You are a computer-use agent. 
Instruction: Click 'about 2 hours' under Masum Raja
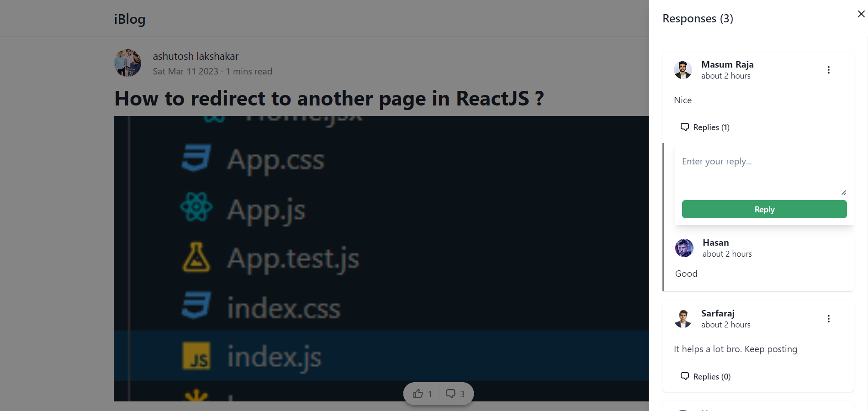[x=725, y=76]
